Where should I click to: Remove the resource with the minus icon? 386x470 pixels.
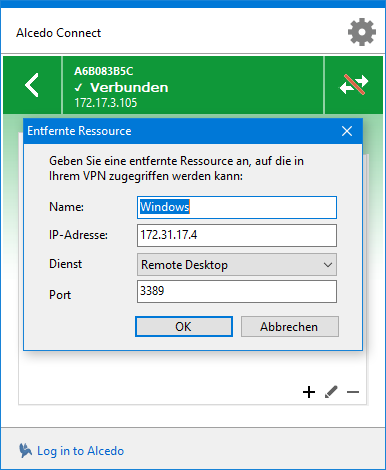[x=353, y=392]
